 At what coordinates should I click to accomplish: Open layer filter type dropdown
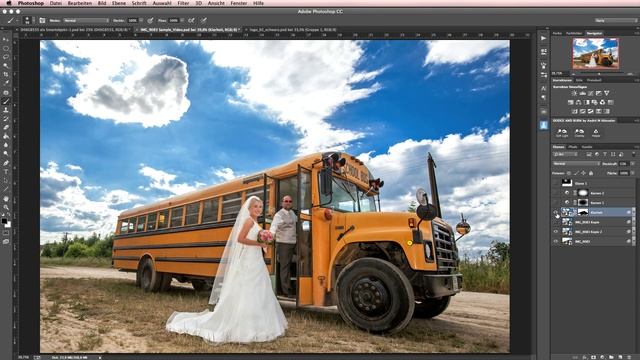565,155
